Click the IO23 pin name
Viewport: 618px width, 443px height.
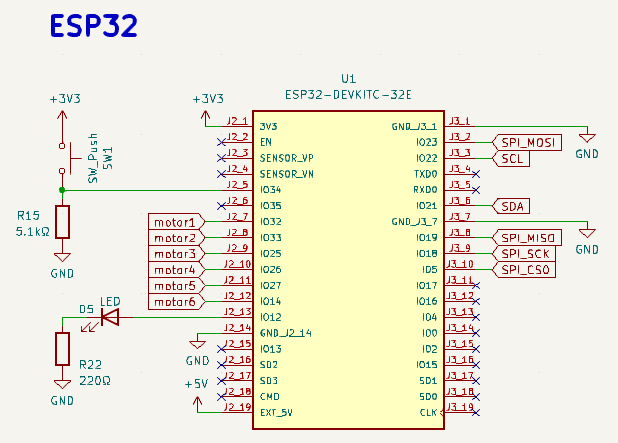pyautogui.click(x=426, y=142)
